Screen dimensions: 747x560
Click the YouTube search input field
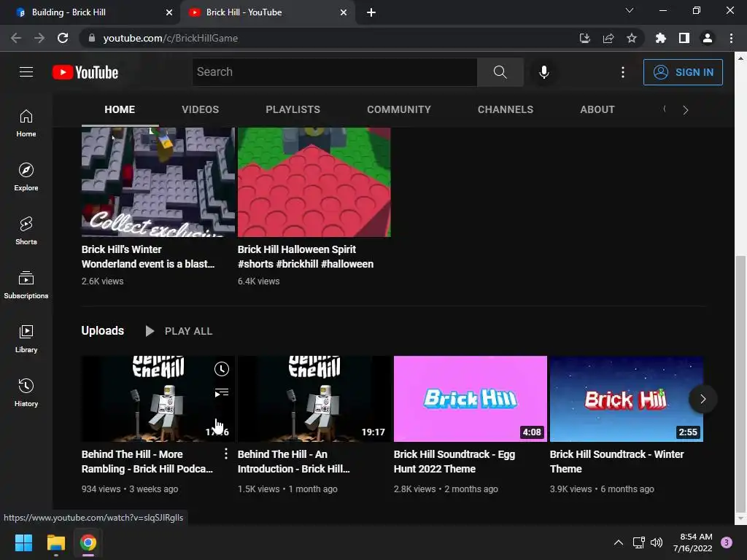[335, 72]
